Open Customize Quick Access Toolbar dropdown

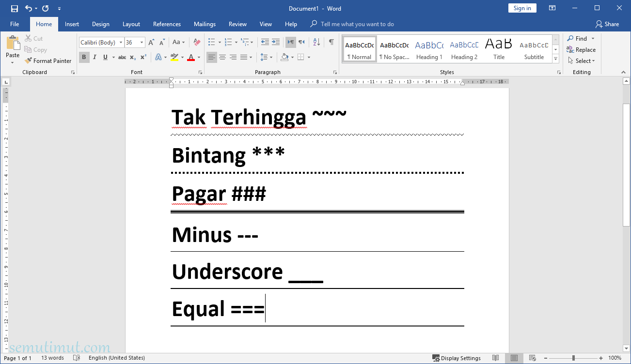pyautogui.click(x=59, y=8)
